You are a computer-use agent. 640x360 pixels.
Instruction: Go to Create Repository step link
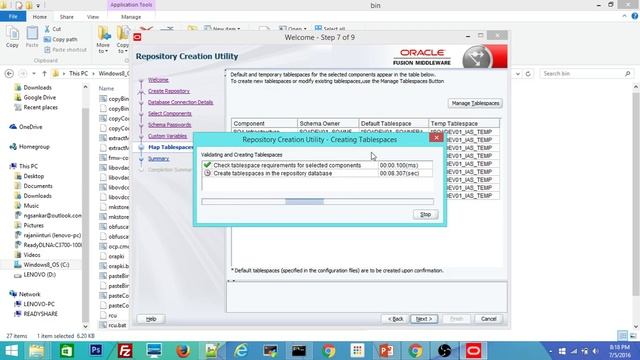[x=169, y=91]
